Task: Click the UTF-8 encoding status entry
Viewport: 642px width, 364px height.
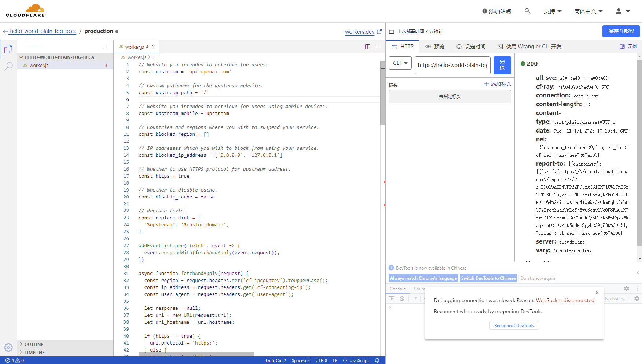Action: 321,360
